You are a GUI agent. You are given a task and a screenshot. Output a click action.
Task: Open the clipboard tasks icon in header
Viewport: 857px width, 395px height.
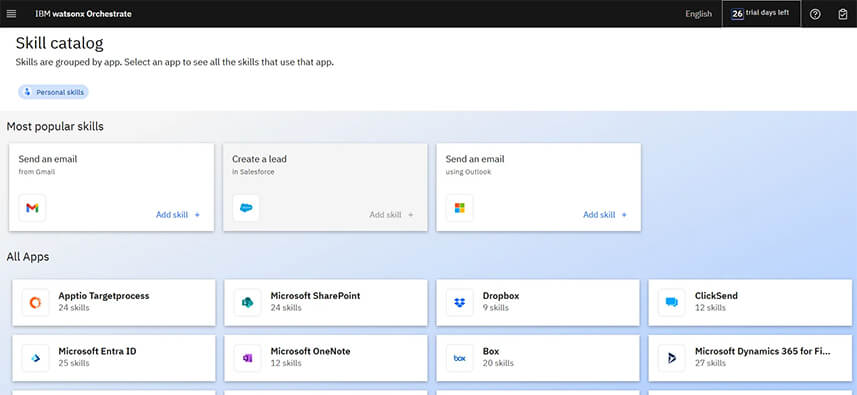(x=843, y=14)
